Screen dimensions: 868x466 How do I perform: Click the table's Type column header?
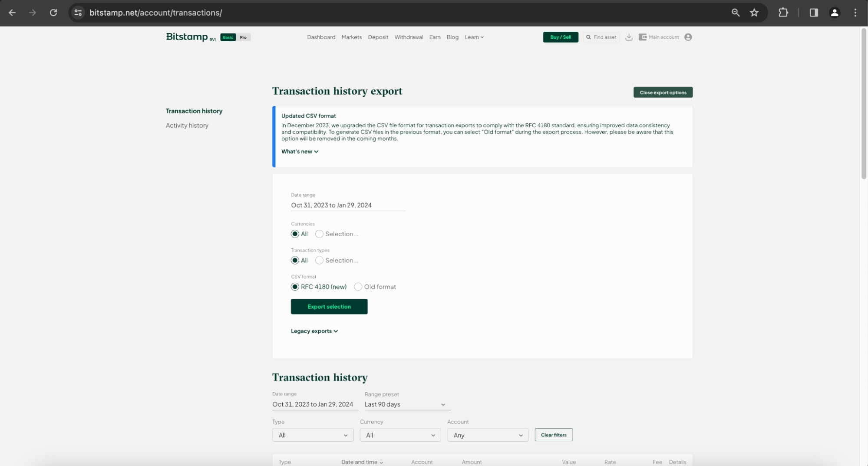tap(285, 462)
